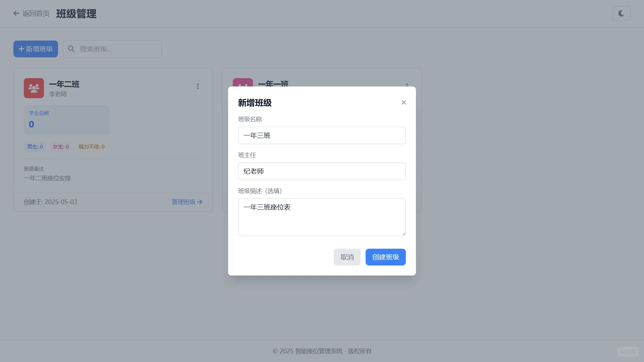Open the three-dot menu on 一年二班
This screenshot has height=362, width=644.
[x=198, y=86]
